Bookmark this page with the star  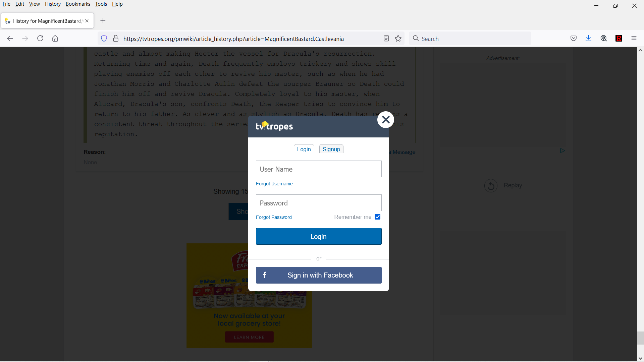398,38
